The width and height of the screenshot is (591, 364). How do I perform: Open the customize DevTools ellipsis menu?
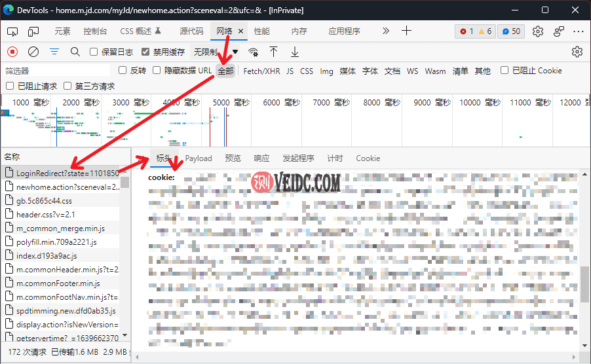tap(579, 31)
